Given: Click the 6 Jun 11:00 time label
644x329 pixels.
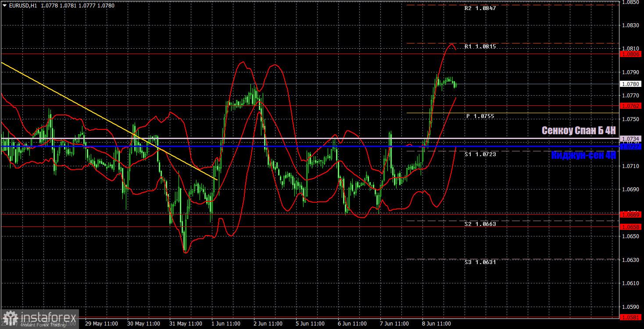Looking at the screenshot, I should [x=353, y=324].
